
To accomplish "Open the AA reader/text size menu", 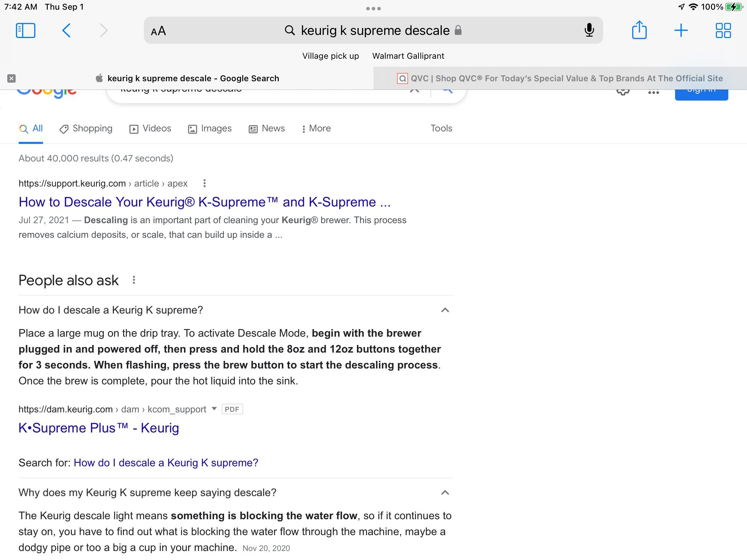I will click(x=158, y=31).
